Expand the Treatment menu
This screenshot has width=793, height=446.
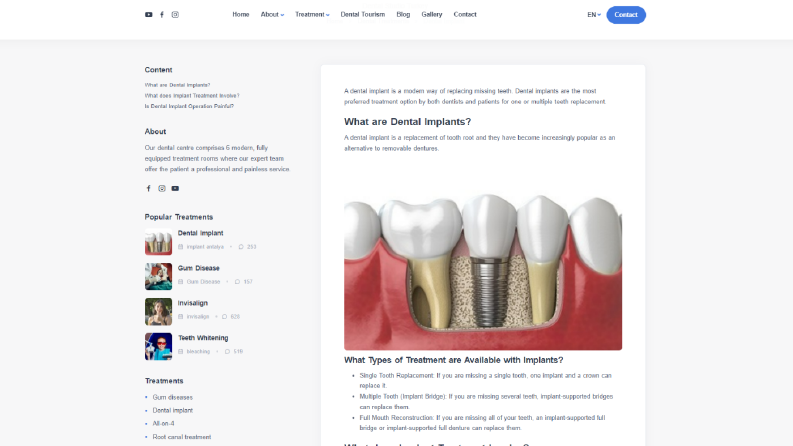312,15
